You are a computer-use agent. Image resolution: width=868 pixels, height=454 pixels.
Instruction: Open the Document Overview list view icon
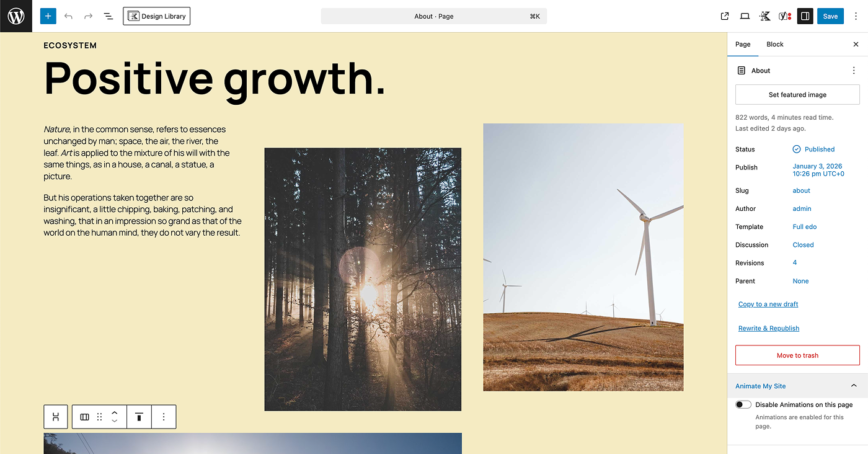108,16
